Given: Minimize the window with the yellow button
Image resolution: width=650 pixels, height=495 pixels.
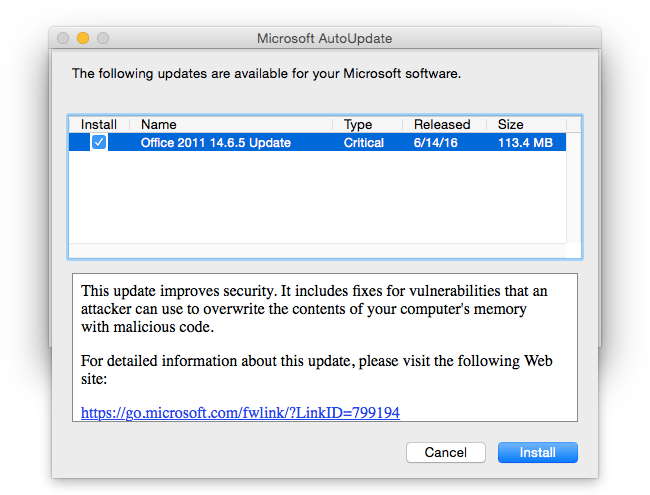Looking at the screenshot, I should (83, 38).
